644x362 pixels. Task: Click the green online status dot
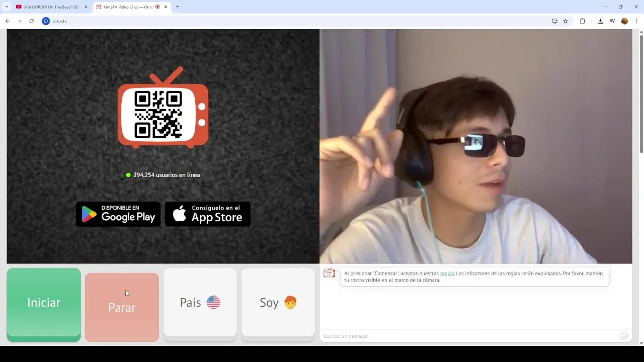(128, 175)
